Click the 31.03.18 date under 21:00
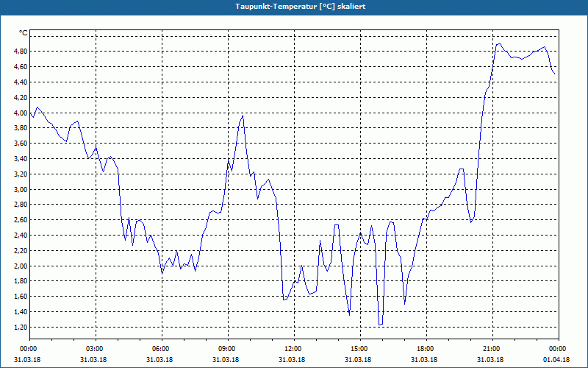 [490, 360]
